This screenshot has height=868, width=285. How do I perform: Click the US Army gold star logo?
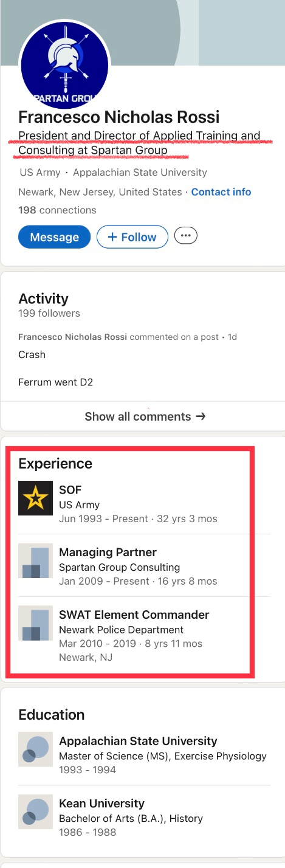tap(35, 498)
